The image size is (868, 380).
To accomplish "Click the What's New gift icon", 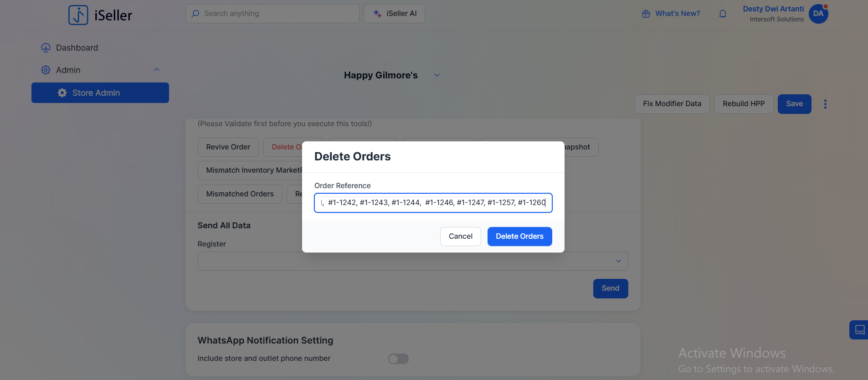I will 646,14.
